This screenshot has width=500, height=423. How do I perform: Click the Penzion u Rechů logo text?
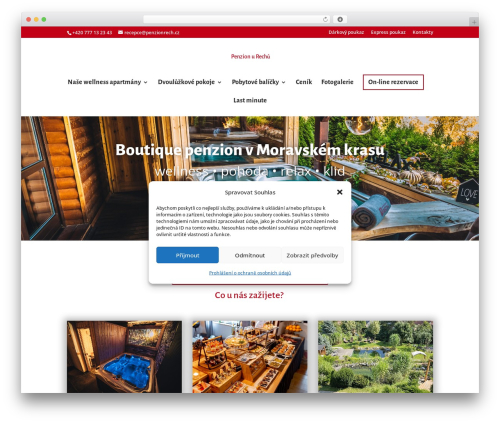click(x=250, y=56)
